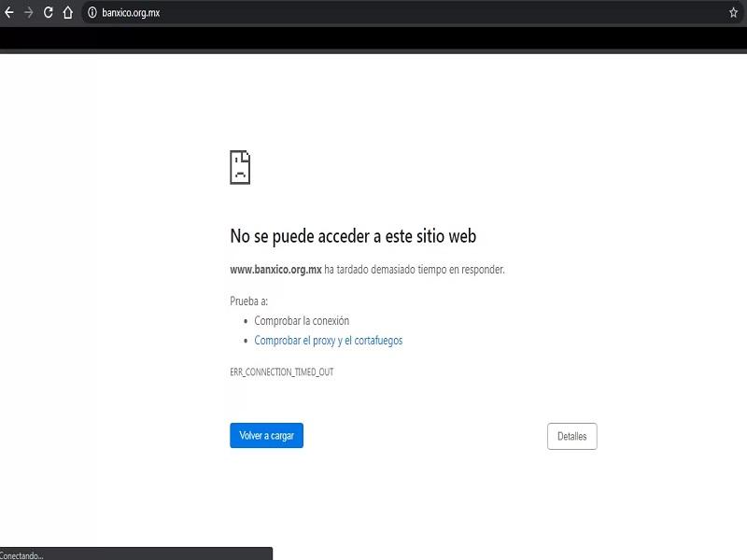
Task: Click the forward navigation arrow
Action: click(x=29, y=13)
